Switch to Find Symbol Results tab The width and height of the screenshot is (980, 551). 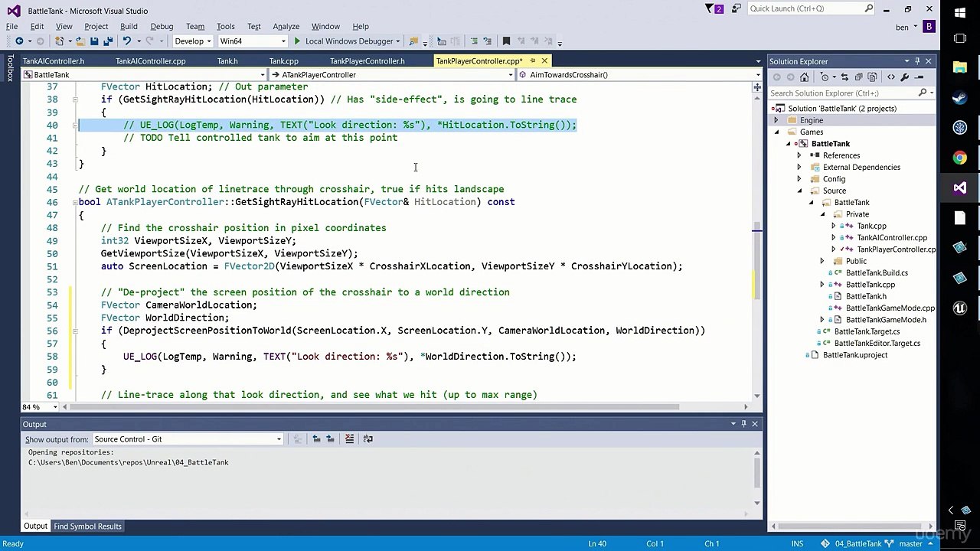[87, 526]
